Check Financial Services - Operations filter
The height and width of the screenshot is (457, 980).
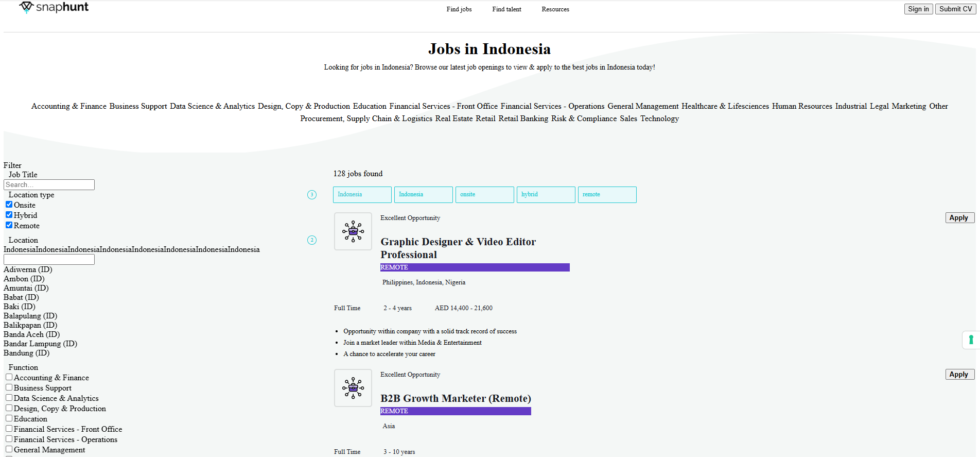9,439
